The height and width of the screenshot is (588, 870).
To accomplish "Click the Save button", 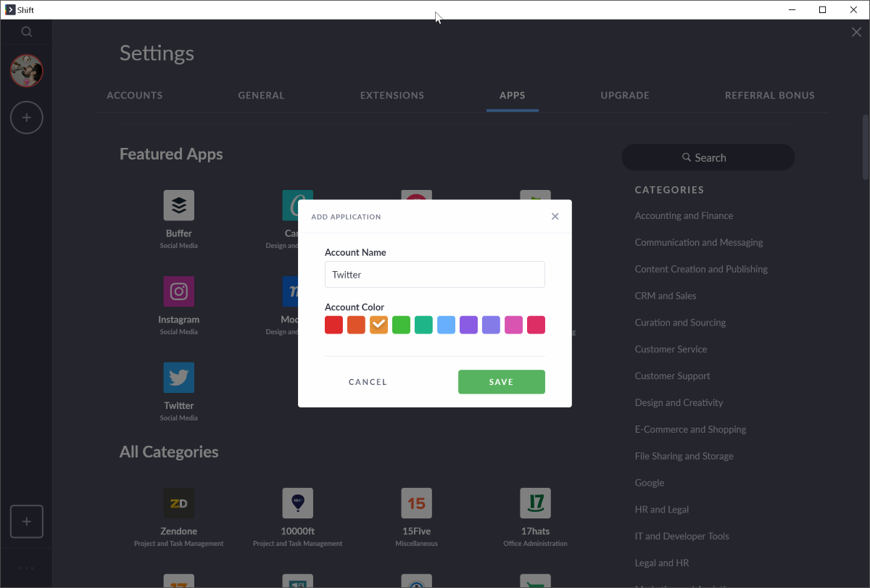I will point(502,382).
